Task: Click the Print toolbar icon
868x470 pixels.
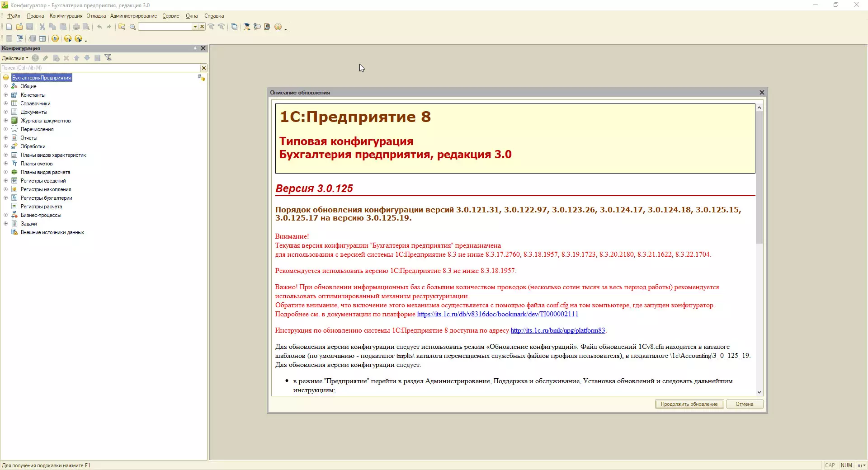Action: pos(76,27)
